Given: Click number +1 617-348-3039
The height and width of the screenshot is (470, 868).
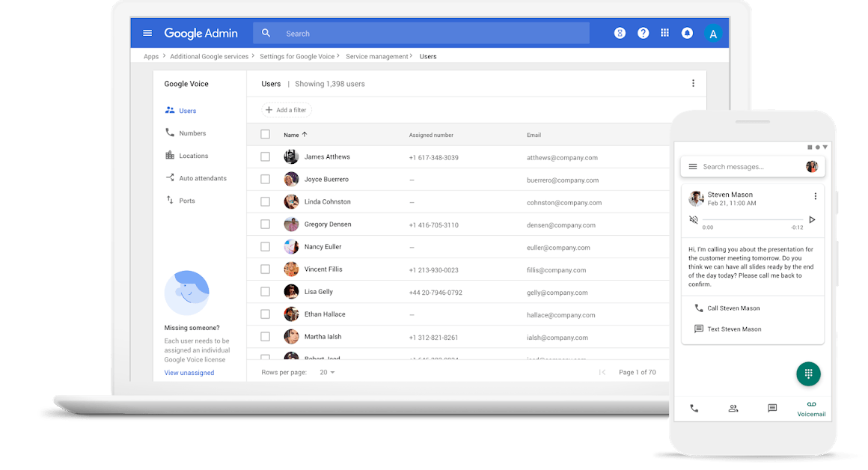Looking at the screenshot, I should click(x=433, y=158).
